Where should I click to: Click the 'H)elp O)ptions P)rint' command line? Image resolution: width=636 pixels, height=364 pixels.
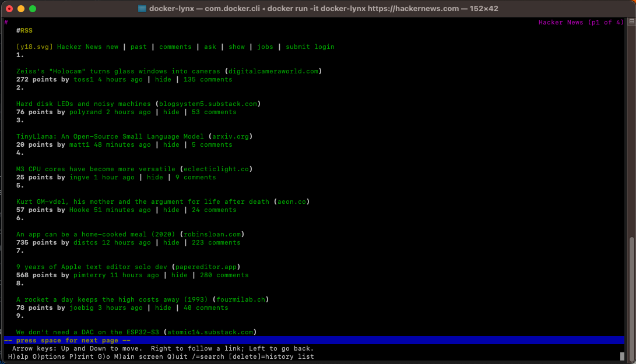pyautogui.click(x=161, y=356)
